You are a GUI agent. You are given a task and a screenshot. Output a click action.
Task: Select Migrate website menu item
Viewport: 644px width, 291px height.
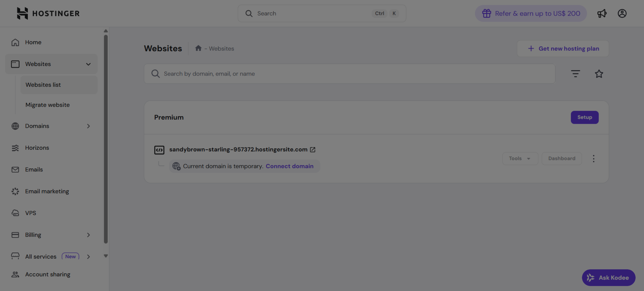pyautogui.click(x=47, y=105)
